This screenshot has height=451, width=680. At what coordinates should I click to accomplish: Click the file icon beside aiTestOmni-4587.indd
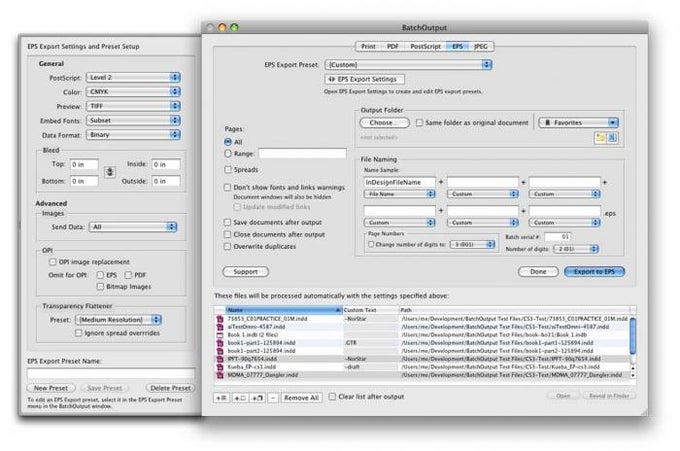coord(220,327)
